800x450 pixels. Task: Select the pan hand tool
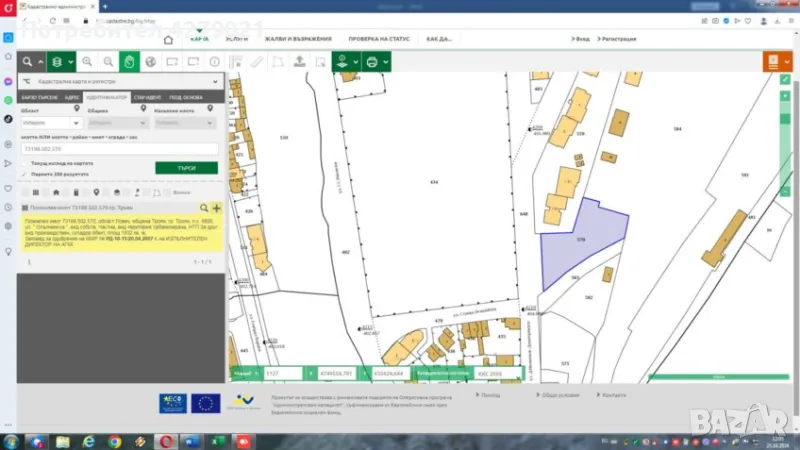pyautogui.click(x=130, y=62)
